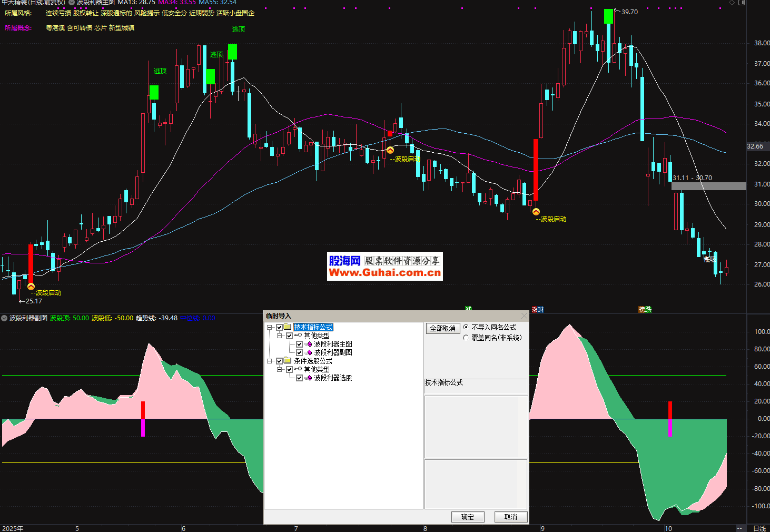The width and height of the screenshot is (770, 532).
Task: Select the 覆盖同名(非系统) radio option
Action: pos(466,338)
